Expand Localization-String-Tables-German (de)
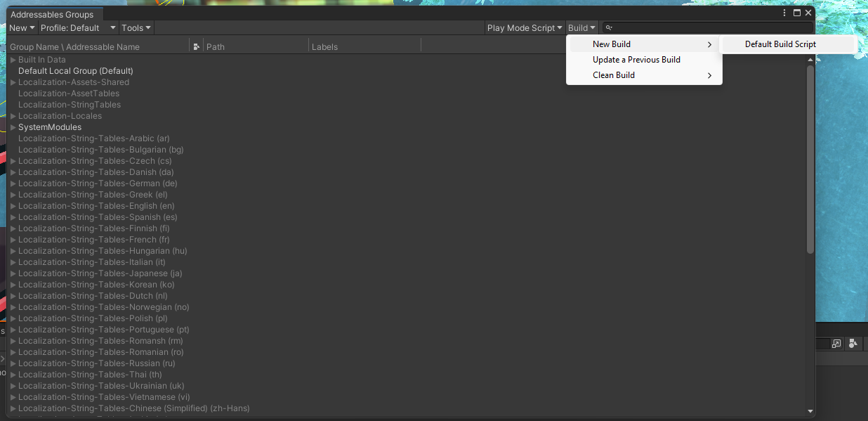Viewport: 868px width, 421px height. pos(12,183)
